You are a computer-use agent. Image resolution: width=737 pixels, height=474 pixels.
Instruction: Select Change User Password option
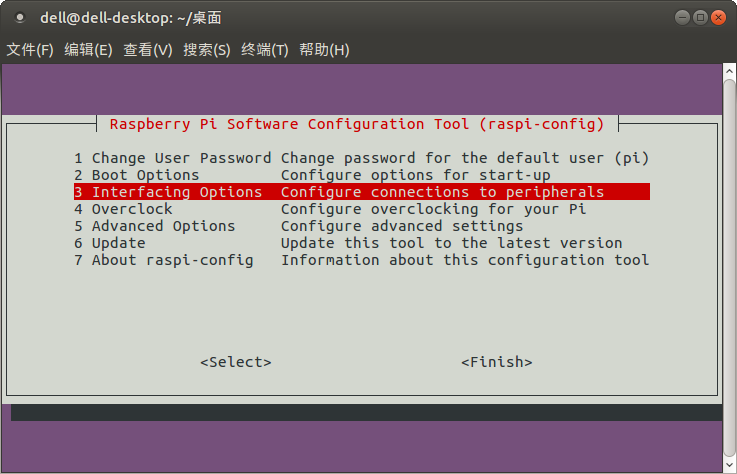click(x=361, y=158)
